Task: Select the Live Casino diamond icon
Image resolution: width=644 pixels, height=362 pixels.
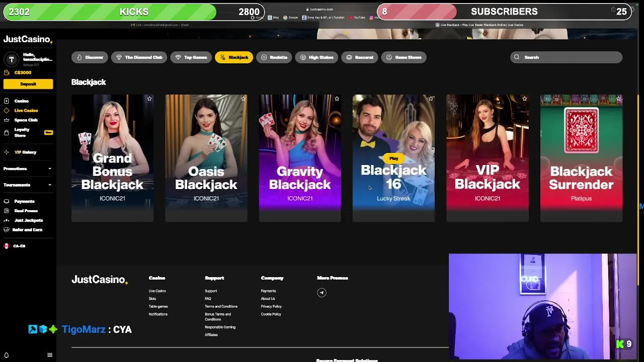Action: click(x=7, y=111)
